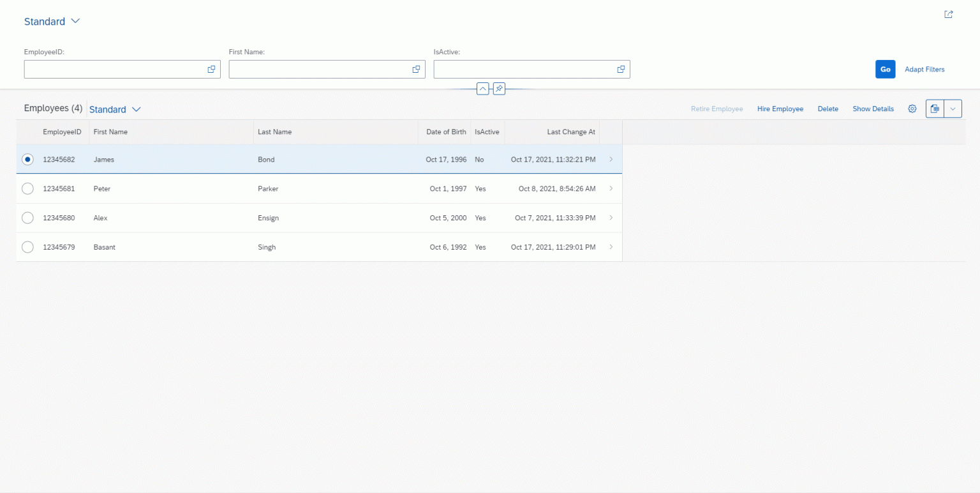Viewport: 980px width, 493px height.
Task: Open the share menu via top-right export icon
Action: point(948,13)
